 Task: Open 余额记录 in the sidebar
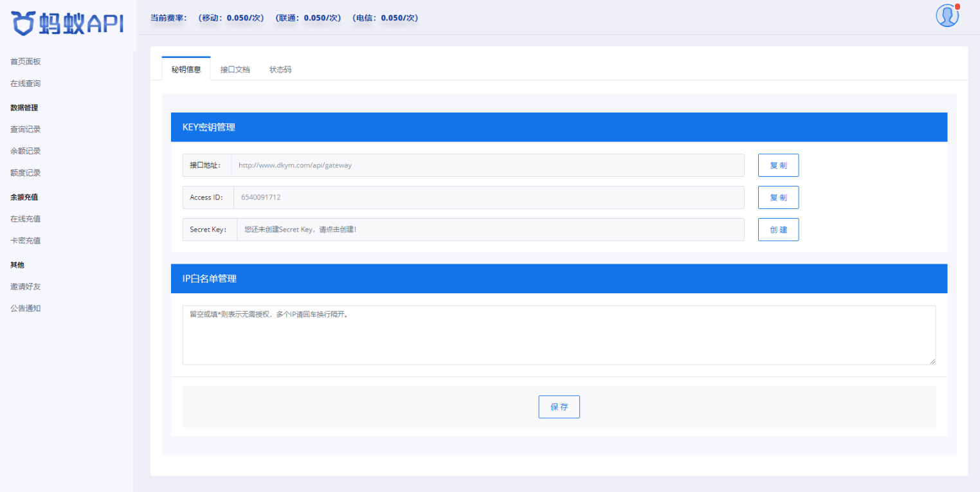(26, 151)
